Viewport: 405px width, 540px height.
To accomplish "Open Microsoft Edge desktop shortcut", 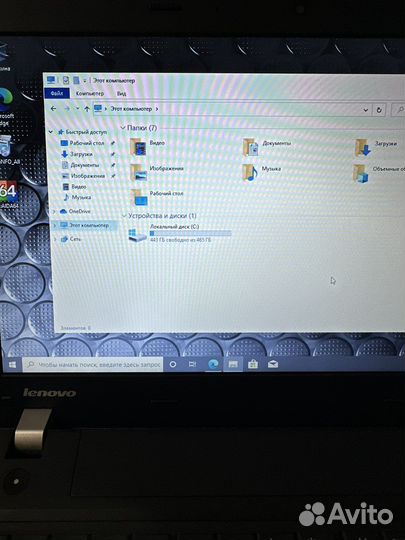I will pos(6,107).
